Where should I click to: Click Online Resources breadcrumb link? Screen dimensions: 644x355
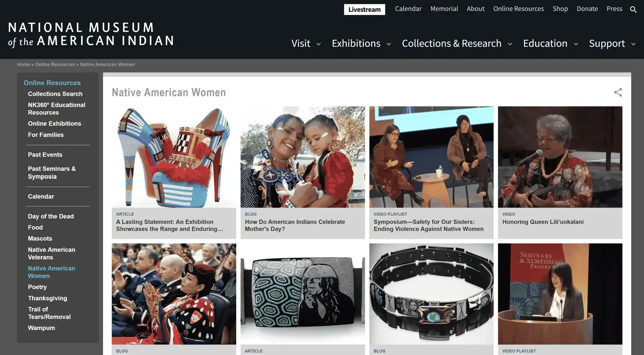pos(55,64)
